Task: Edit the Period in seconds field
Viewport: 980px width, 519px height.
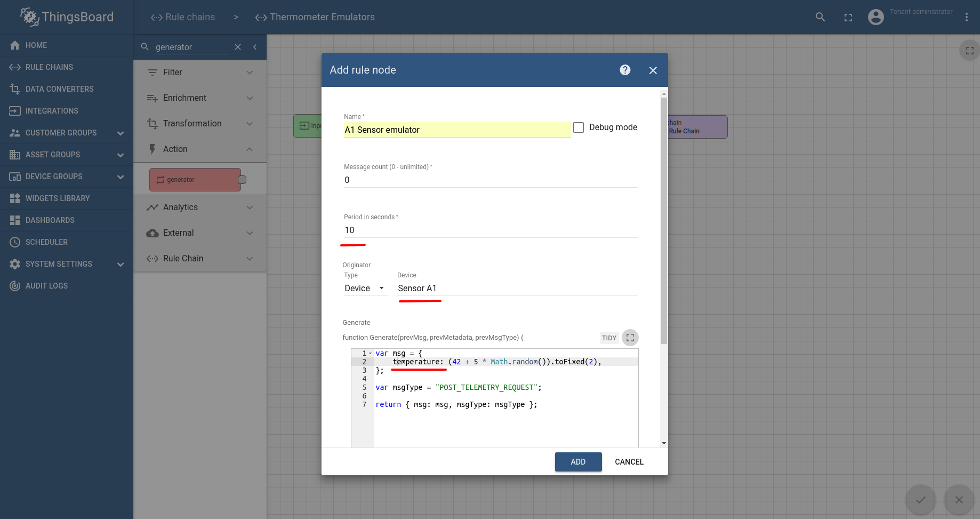Action: (491, 230)
